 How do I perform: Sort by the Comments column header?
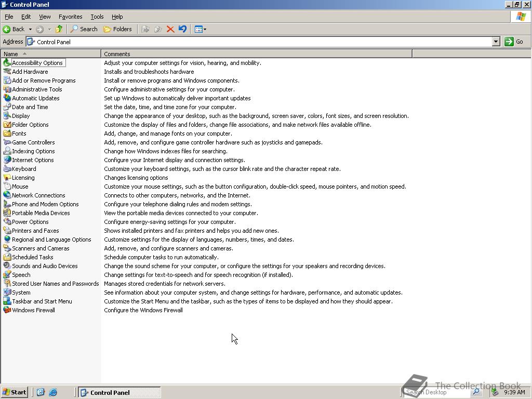(257, 54)
